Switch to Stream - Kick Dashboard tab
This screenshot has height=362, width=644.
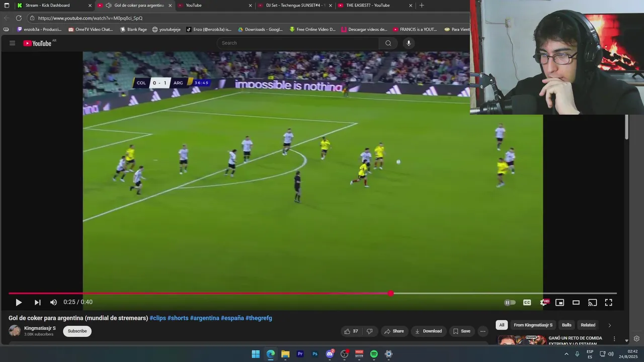(54, 6)
